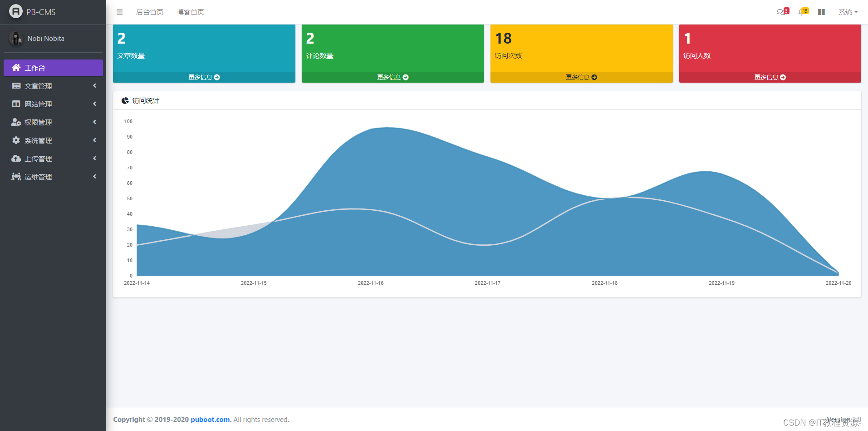Open the comments notification icon with badge 3
868x431 pixels.
[783, 12]
